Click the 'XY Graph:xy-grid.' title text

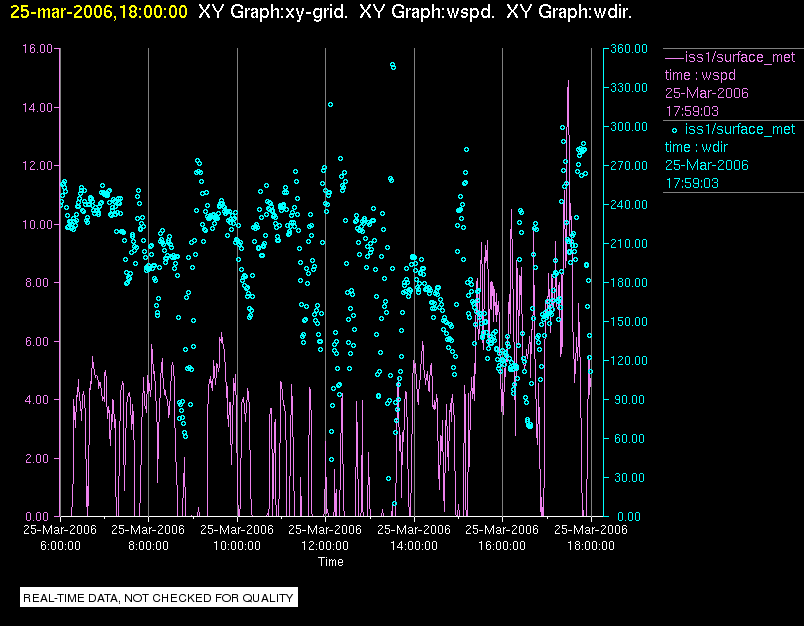pos(272,12)
